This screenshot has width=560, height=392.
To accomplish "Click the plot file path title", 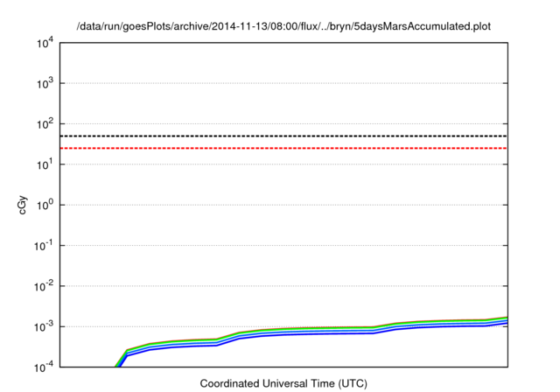I will pyautogui.click(x=283, y=26).
